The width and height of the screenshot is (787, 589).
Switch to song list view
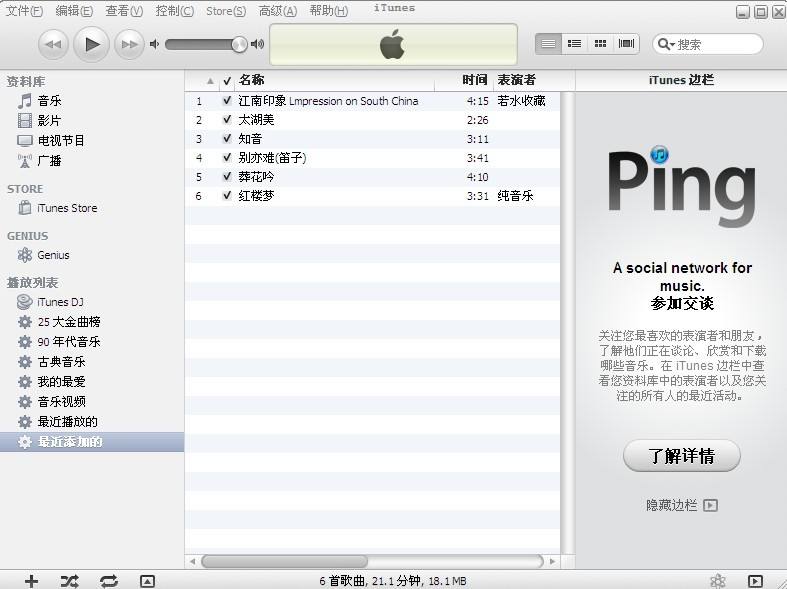548,44
